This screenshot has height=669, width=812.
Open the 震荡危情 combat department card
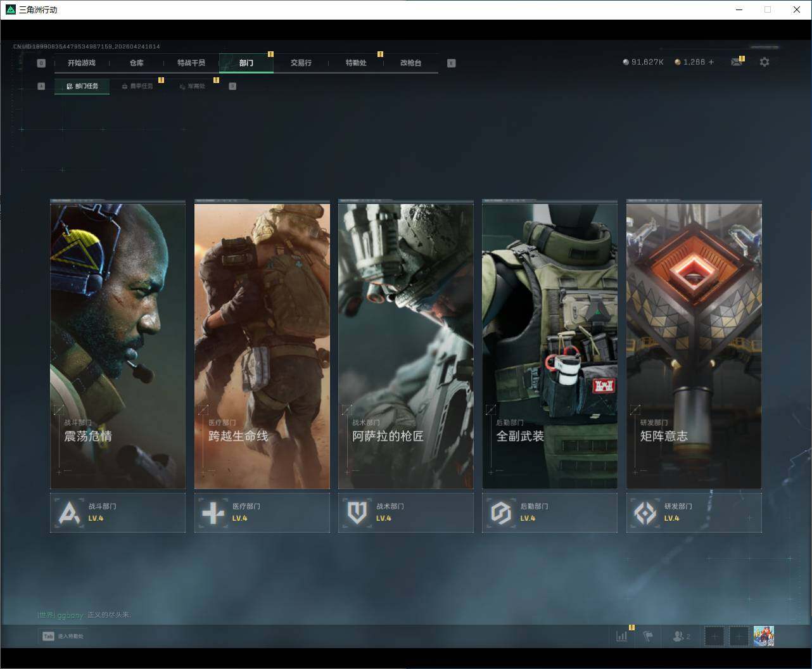pos(118,345)
